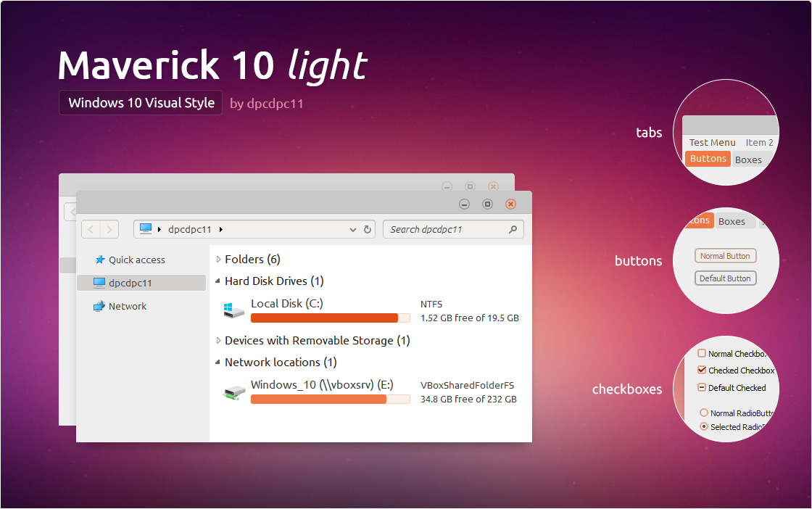Viewport: 812px width, 509px height.
Task: Maximize the front Explorer window
Action: click(x=487, y=204)
